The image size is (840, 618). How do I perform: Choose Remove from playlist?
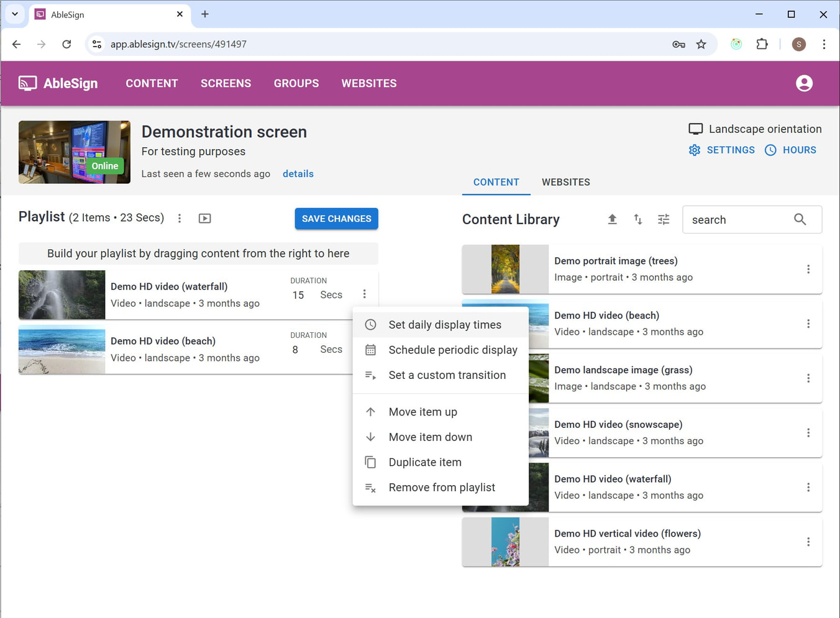441,488
